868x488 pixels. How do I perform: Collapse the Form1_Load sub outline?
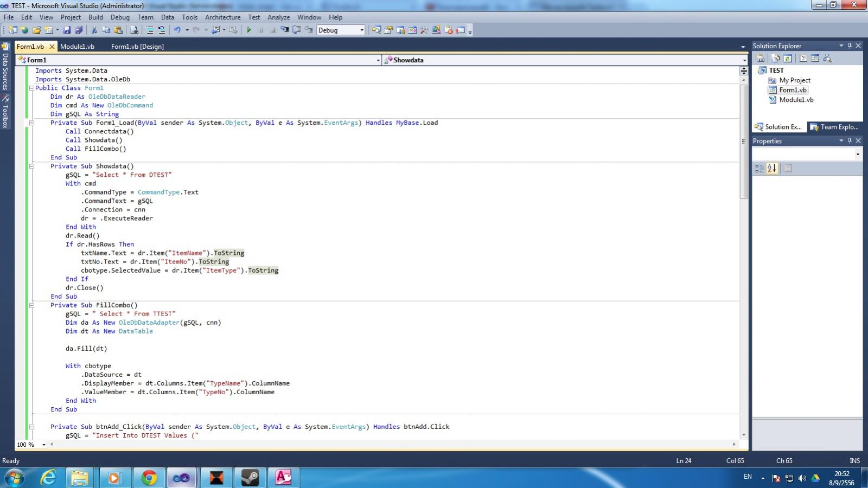click(x=31, y=123)
